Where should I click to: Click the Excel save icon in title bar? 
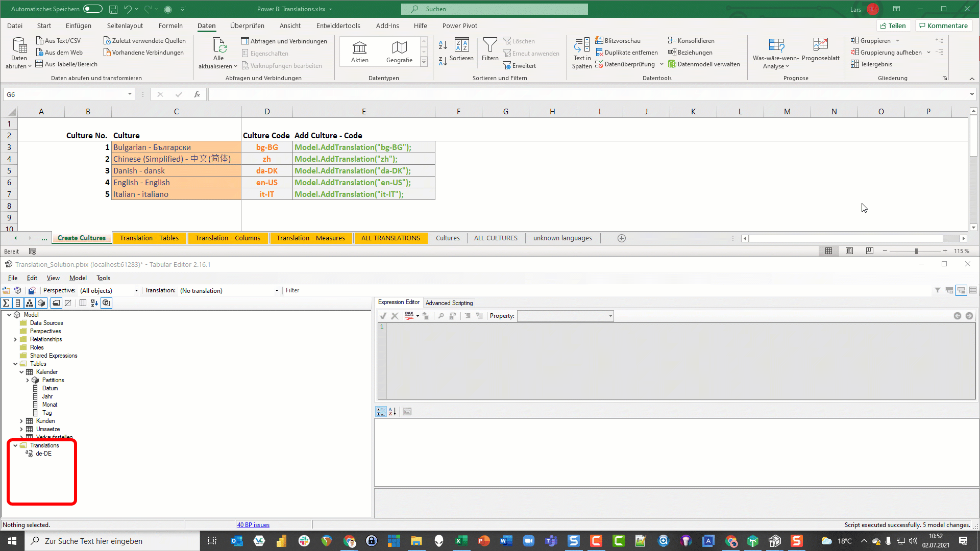(x=113, y=9)
